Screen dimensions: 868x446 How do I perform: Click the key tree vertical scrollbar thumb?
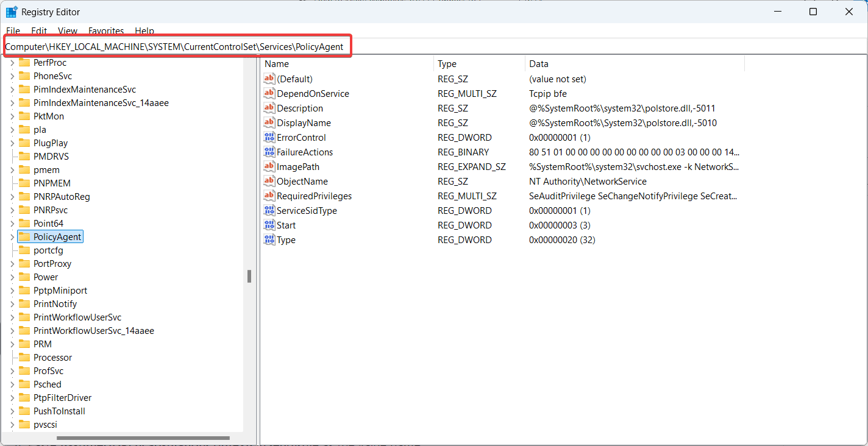click(x=249, y=277)
